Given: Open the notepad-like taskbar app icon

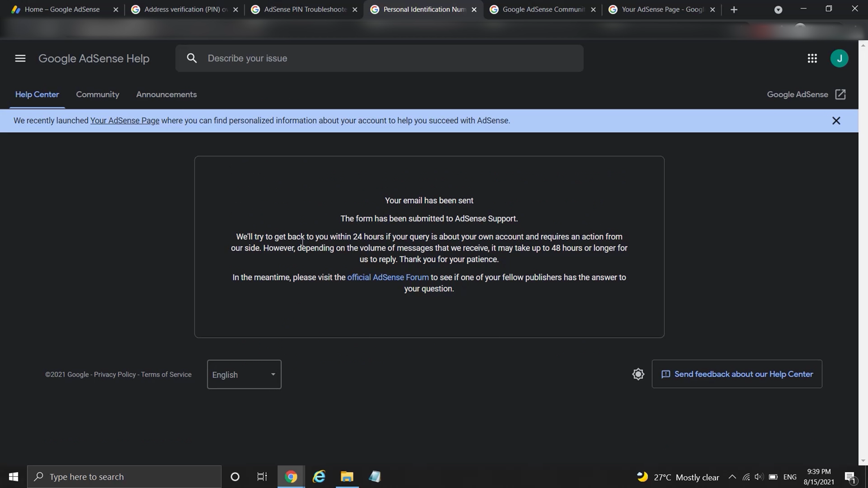Looking at the screenshot, I should [375, 477].
